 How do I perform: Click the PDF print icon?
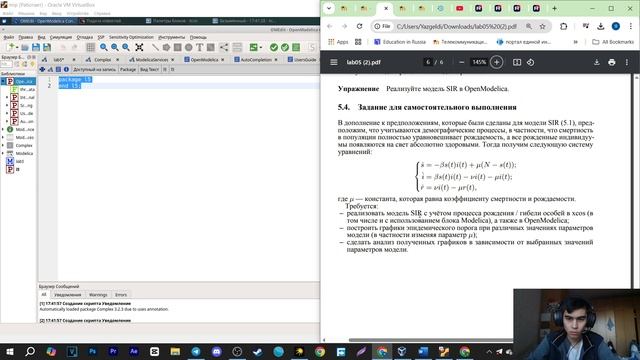(611, 62)
